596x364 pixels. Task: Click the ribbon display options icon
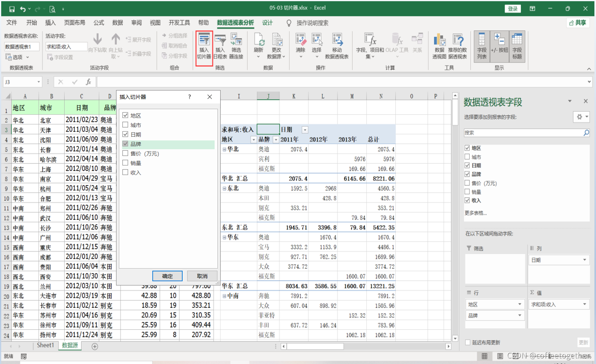pos(532,8)
